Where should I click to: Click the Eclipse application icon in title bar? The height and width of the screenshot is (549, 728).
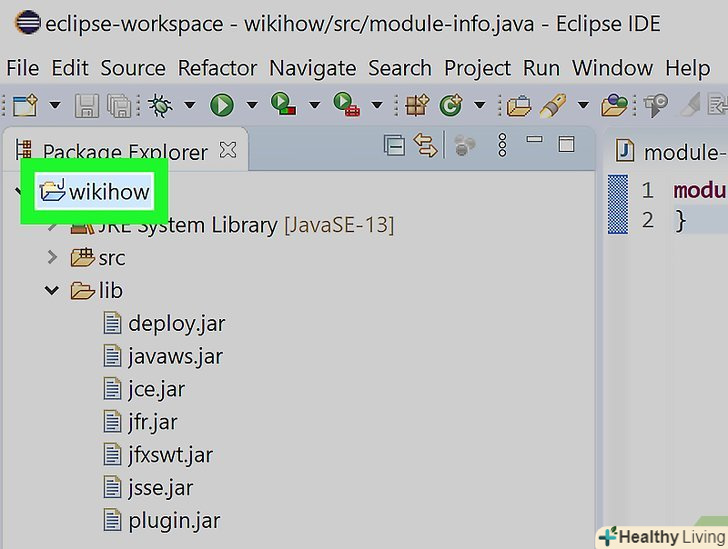[x=27, y=22]
